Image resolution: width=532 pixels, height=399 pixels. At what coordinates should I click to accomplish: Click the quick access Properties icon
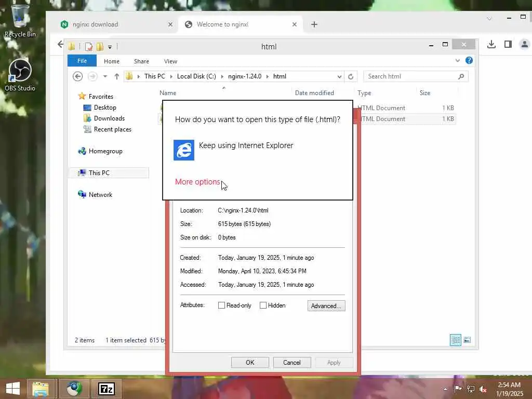pos(88,47)
